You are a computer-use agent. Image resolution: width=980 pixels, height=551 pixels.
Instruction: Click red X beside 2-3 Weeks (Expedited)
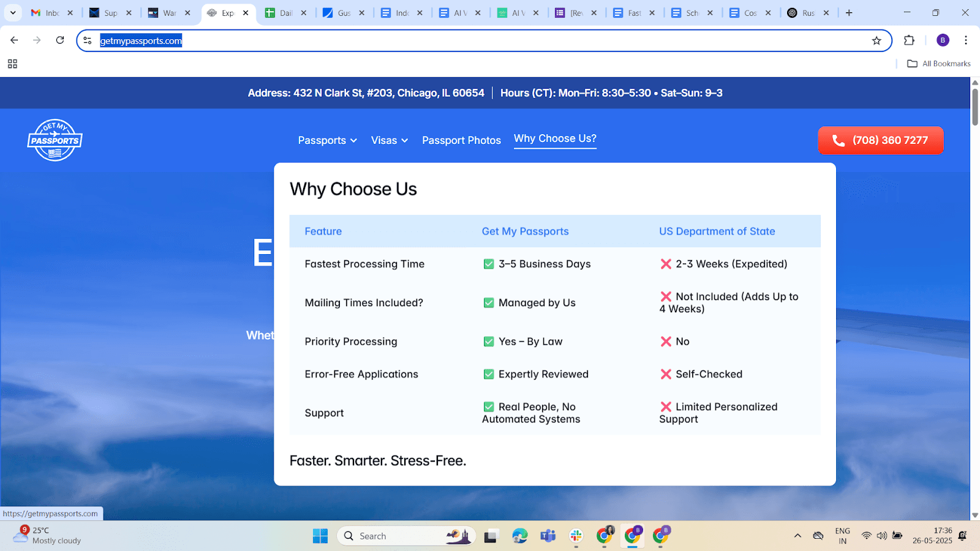point(666,264)
